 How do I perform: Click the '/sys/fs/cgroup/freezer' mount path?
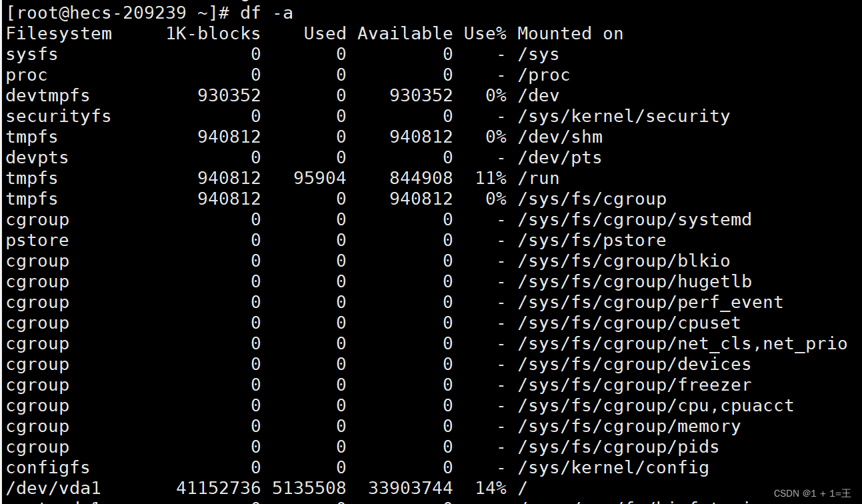point(635,385)
